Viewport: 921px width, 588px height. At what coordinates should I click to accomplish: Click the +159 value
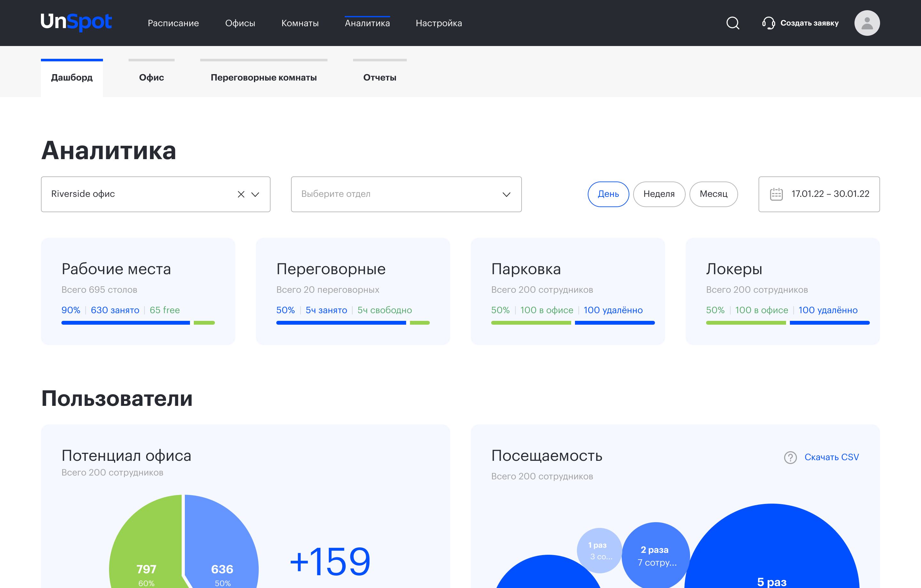(330, 561)
